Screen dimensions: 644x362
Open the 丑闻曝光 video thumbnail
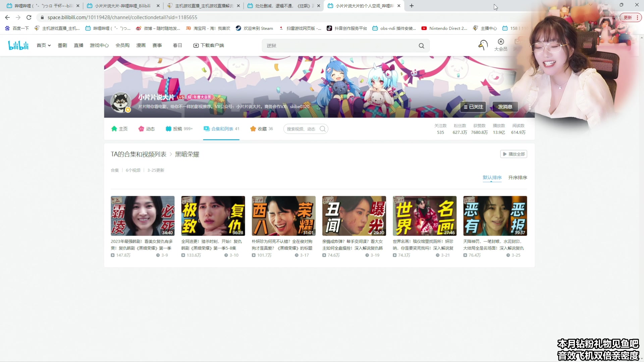coord(354,216)
